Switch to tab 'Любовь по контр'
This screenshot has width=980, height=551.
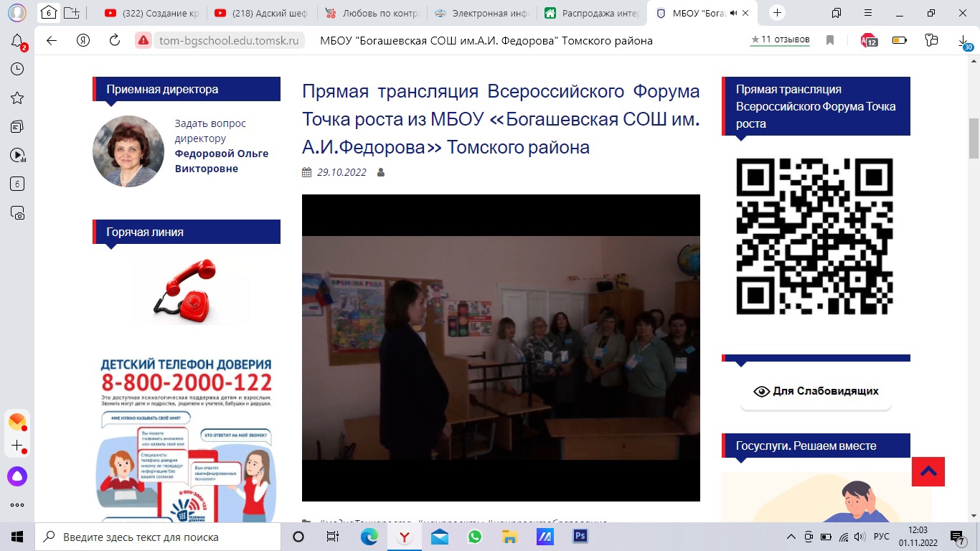point(372,13)
